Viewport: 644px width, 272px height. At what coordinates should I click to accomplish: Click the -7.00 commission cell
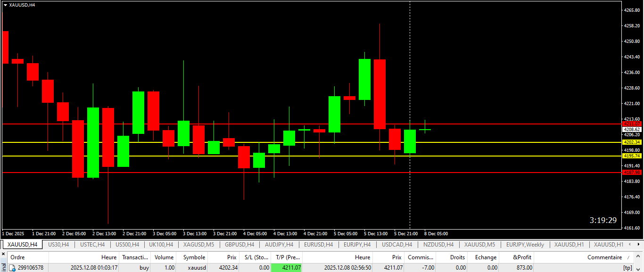(x=428, y=268)
